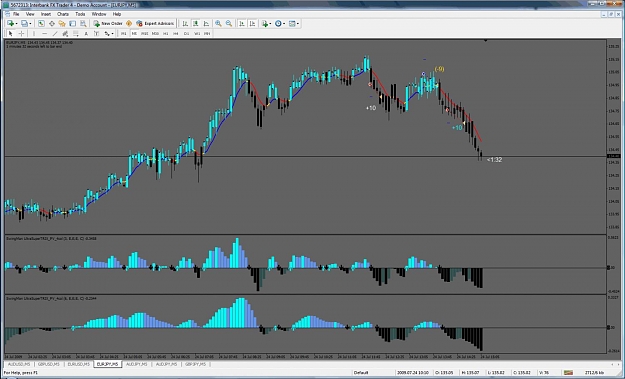Set timeframe to M1
The height and width of the screenshot is (379, 625).
click(124, 34)
